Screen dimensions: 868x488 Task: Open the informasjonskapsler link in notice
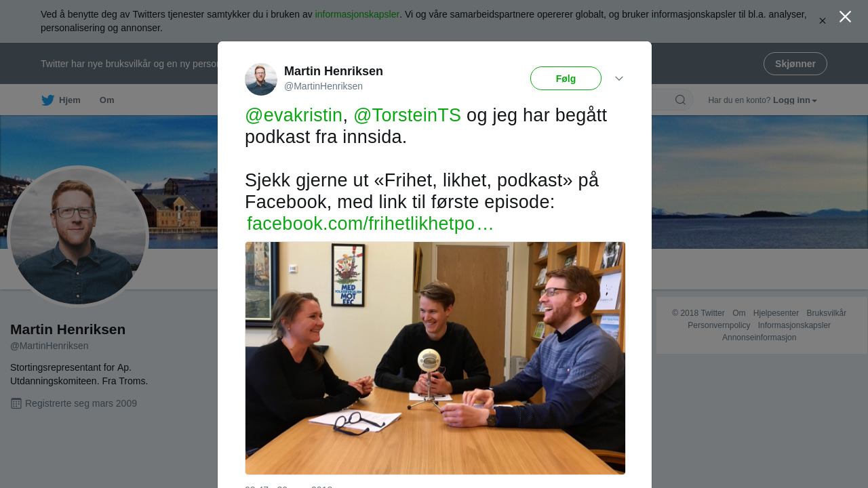357,14
